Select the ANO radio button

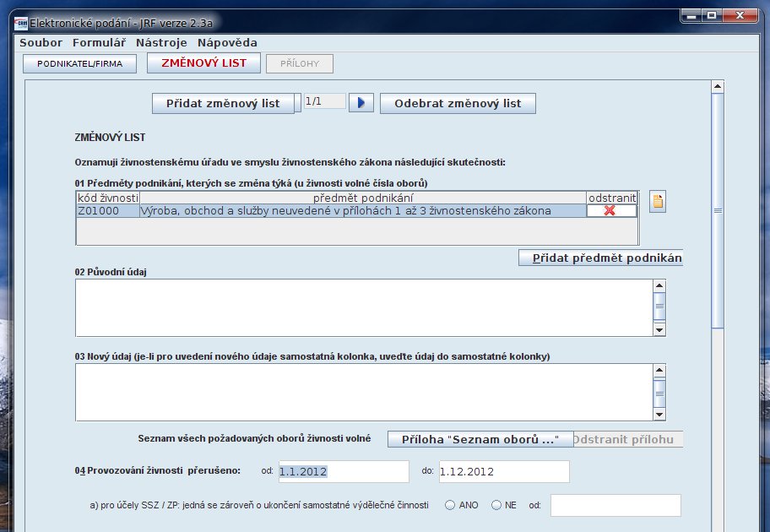(450, 505)
